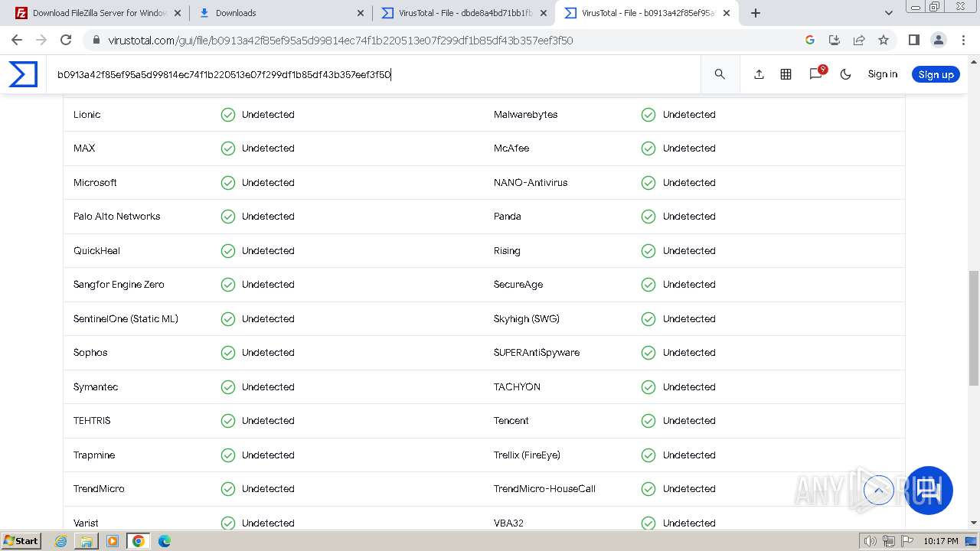The height and width of the screenshot is (551, 980).
Task: Click the NANO-Antivirus vendor name
Action: pyautogui.click(x=531, y=183)
